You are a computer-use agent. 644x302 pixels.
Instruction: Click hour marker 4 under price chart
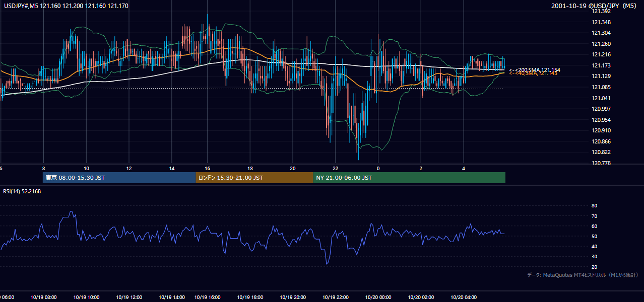pos(464,168)
